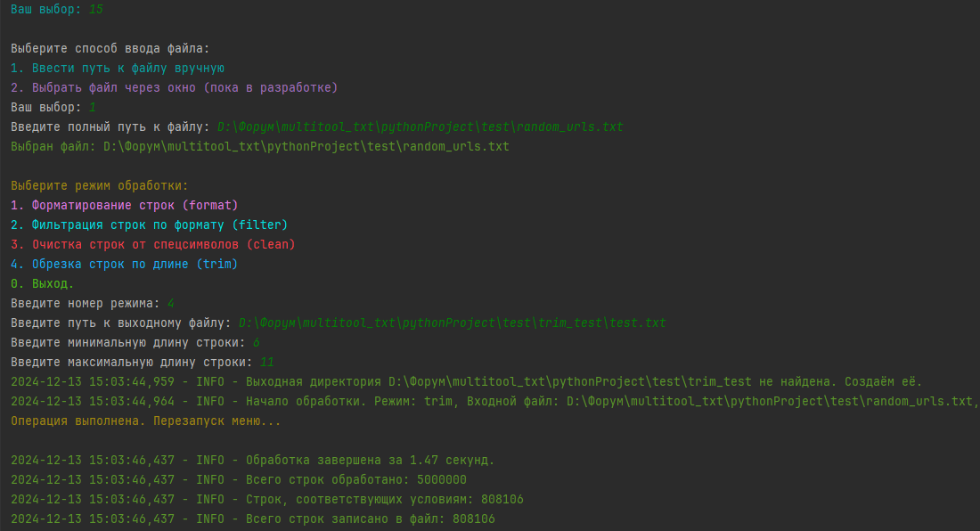This screenshot has height=531, width=980.
Task: Click the "Выберите способ ввода файла" prompt
Action: (110, 49)
